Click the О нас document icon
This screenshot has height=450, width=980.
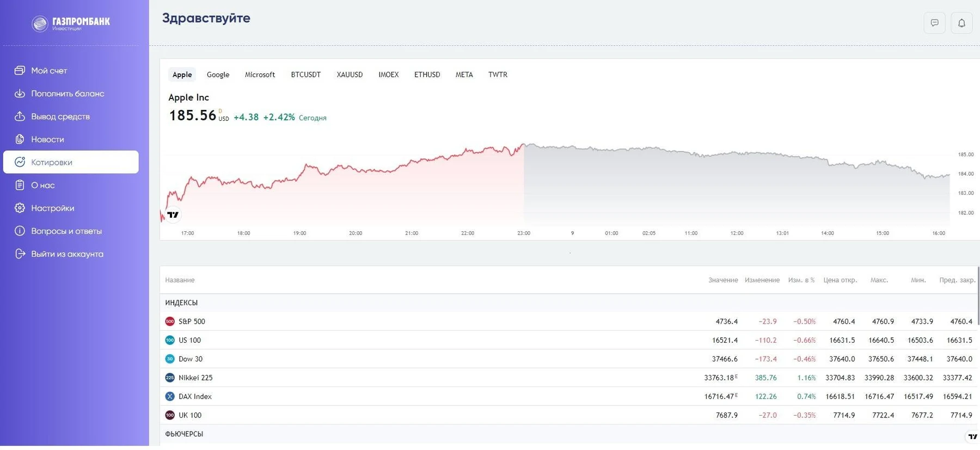point(20,185)
